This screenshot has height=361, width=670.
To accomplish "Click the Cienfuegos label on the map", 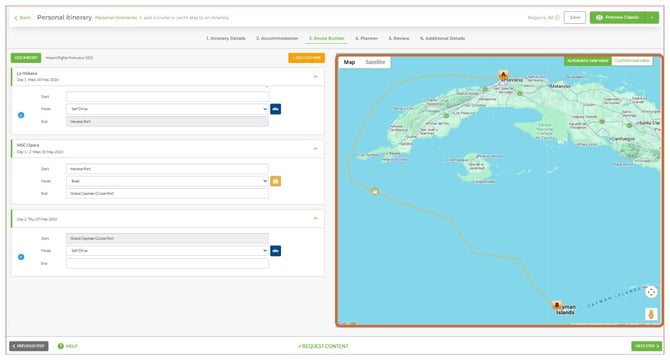I will 623,139.
